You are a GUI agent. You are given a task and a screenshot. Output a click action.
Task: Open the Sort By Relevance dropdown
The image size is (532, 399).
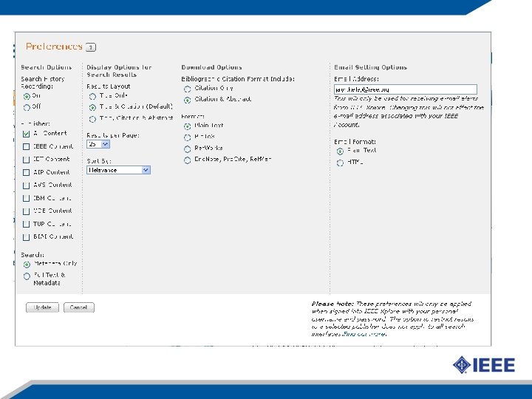[x=118, y=170]
